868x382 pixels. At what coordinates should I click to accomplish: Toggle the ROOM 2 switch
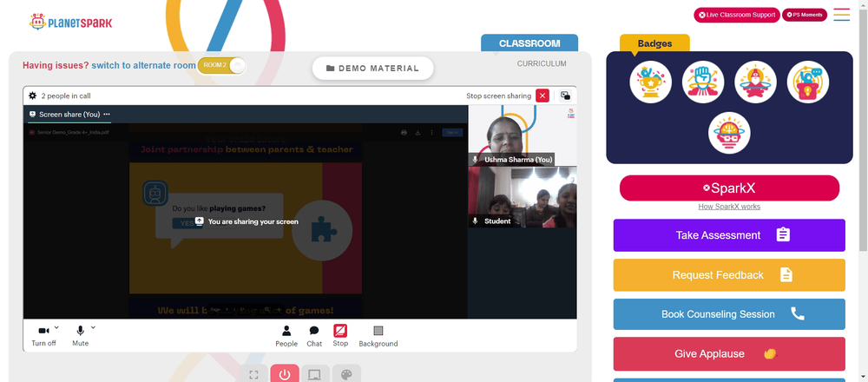(221, 65)
